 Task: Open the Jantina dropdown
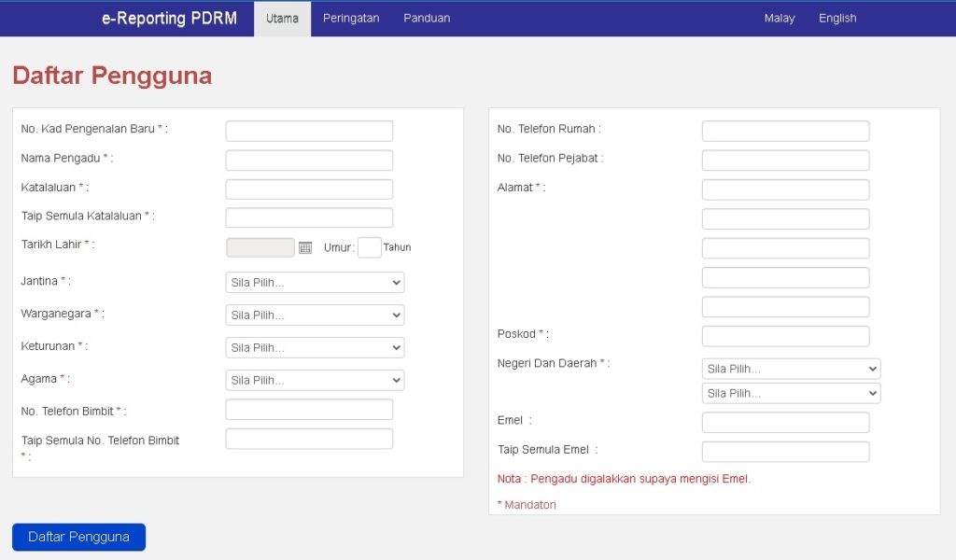(x=315, y=283)
